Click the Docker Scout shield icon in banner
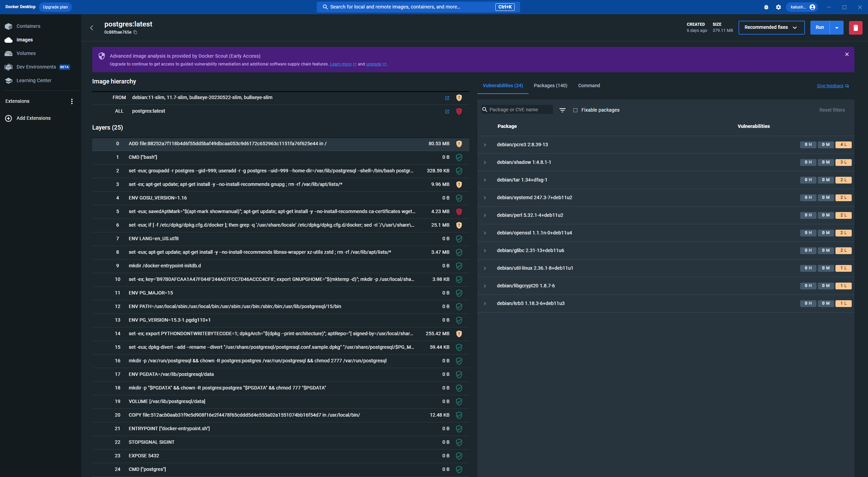The width and height of the screenshot is (868, 477). pyautogui.click(x=102, y=56)
